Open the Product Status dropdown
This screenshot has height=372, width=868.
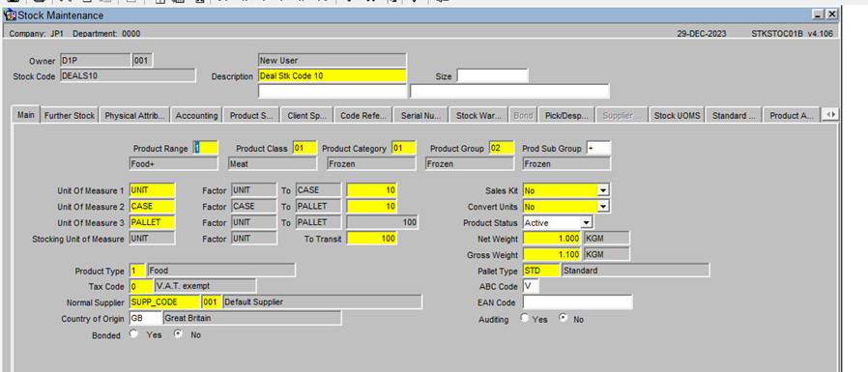586,222
